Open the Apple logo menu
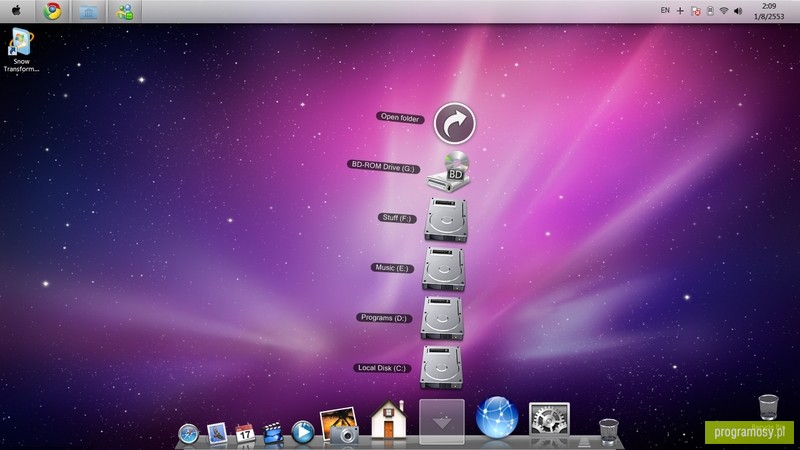Image resolution: width=800 pixels, height=450 pixels. [x=16, y=11]
